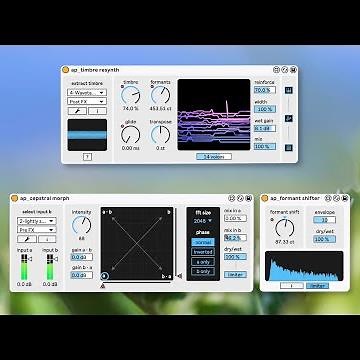Click the timbre knob

point(130,95)
